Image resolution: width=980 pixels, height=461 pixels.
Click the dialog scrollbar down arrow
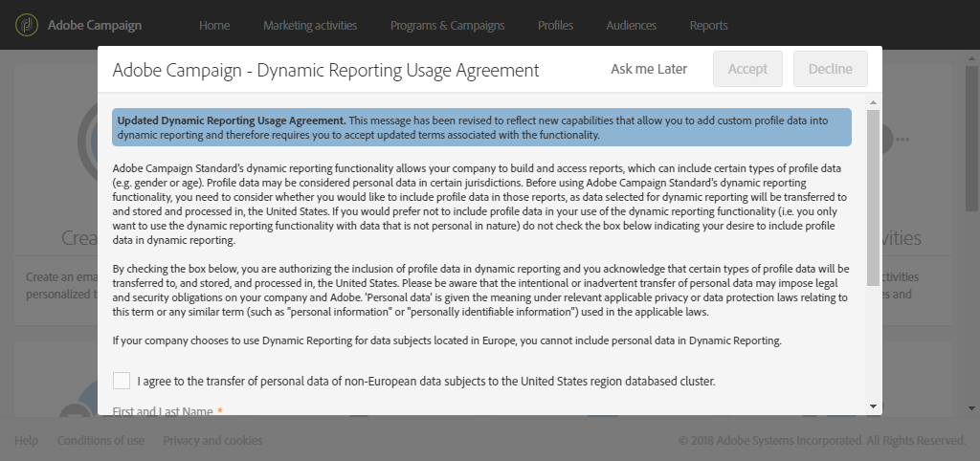pyautogui.click(x=873, y=406)
